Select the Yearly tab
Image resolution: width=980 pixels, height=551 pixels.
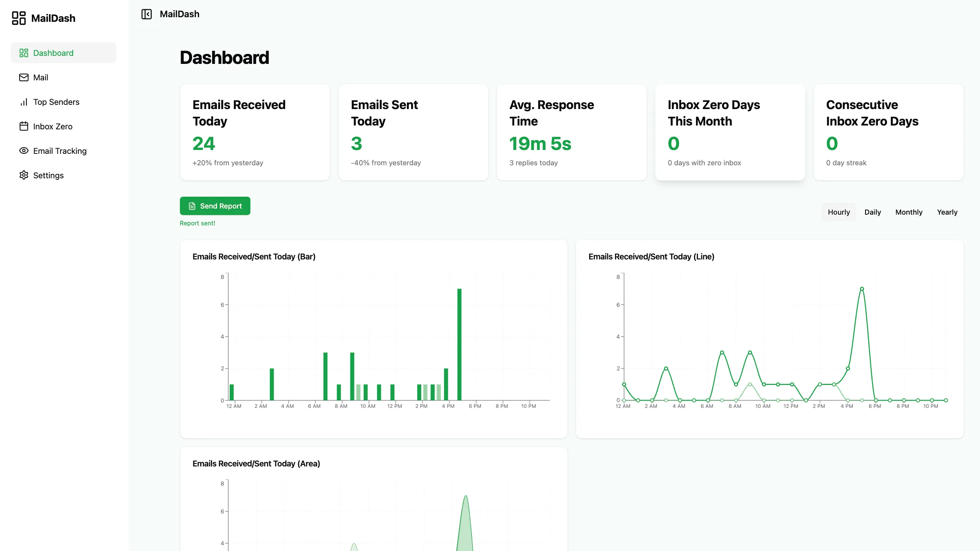click(947, 212)
